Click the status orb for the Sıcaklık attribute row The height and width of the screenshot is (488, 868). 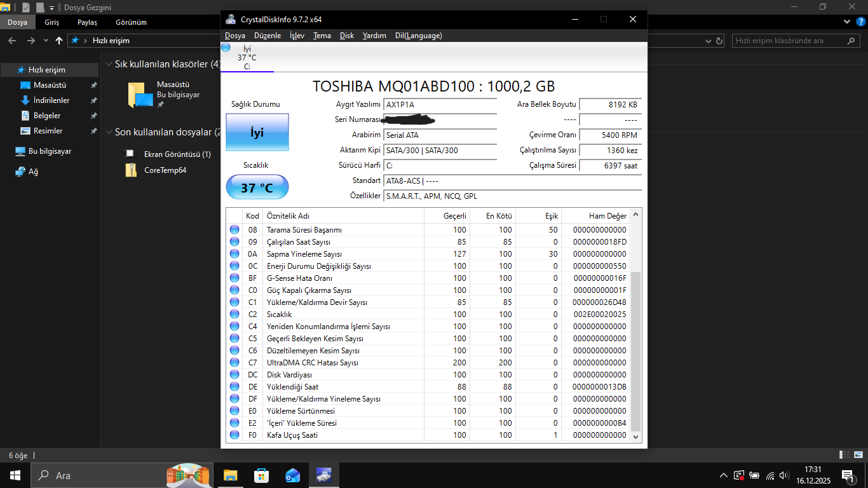pos(234,315)
